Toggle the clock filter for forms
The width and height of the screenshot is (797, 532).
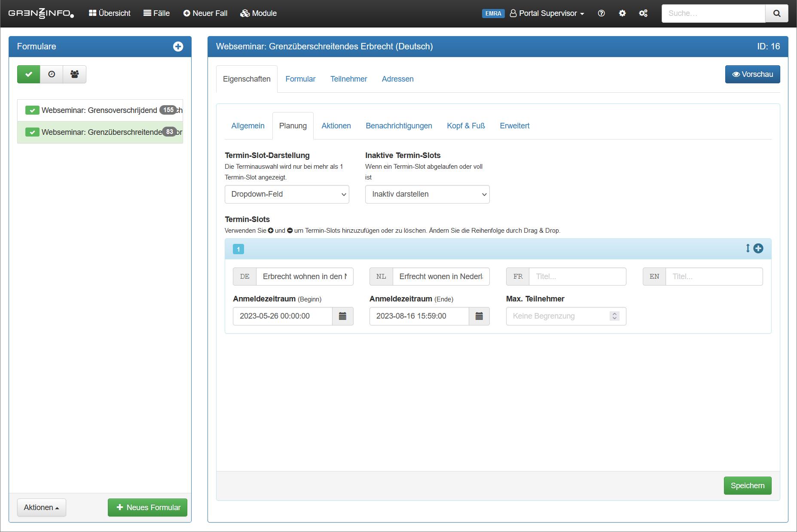[x=52, y=74]
